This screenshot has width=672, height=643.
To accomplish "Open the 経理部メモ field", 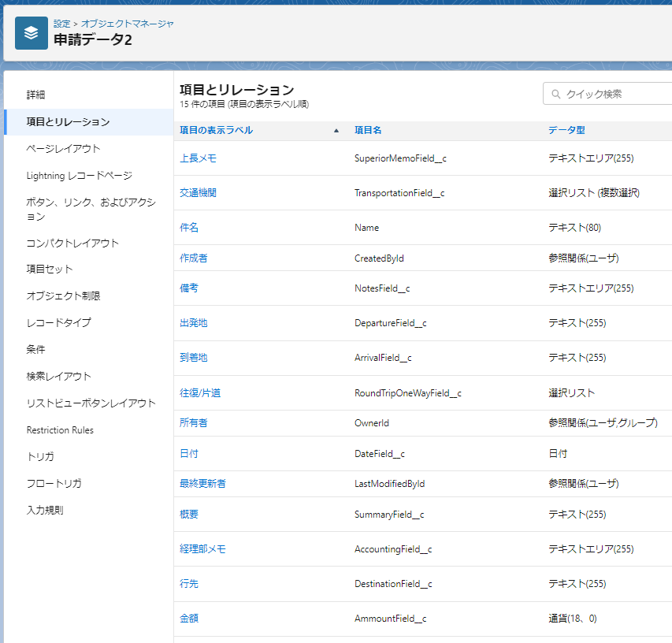I will [x=202, y=549].
